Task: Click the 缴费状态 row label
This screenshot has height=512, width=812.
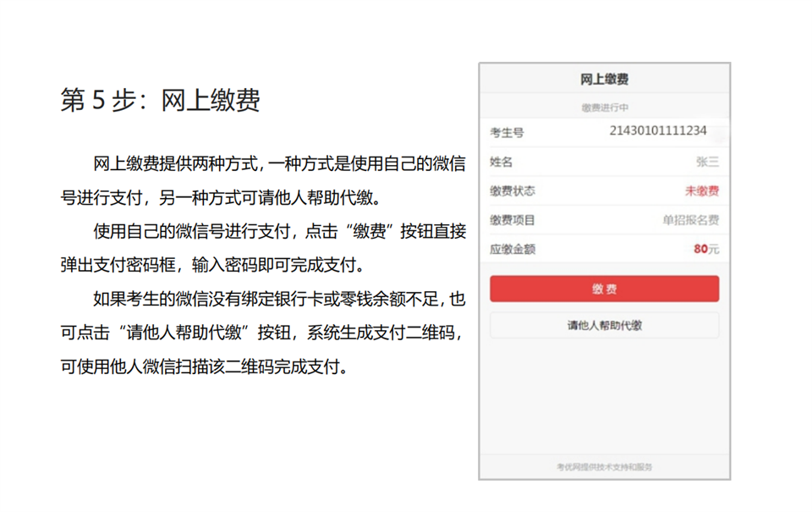Action: pyautogui.click(x=512, y=191)
